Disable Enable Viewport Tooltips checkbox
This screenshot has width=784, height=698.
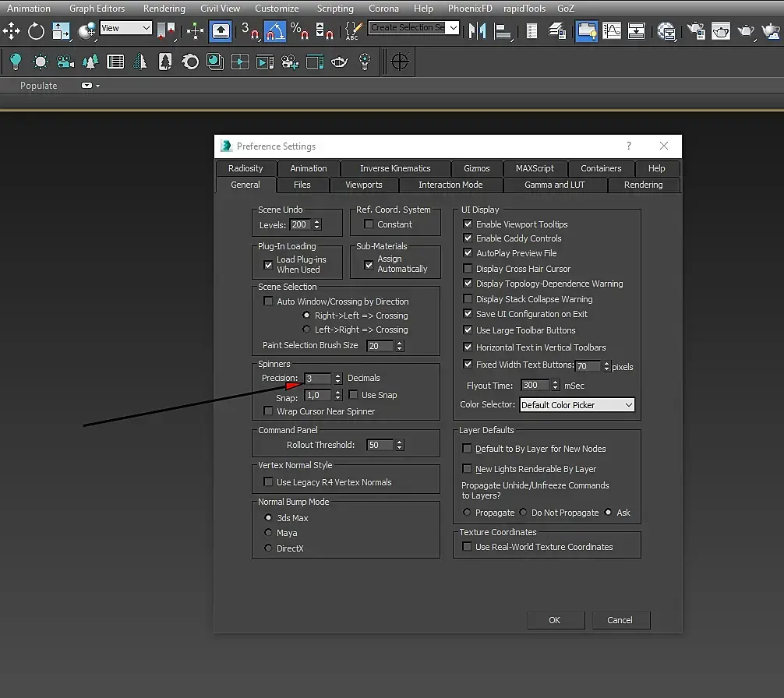(468, 224)
